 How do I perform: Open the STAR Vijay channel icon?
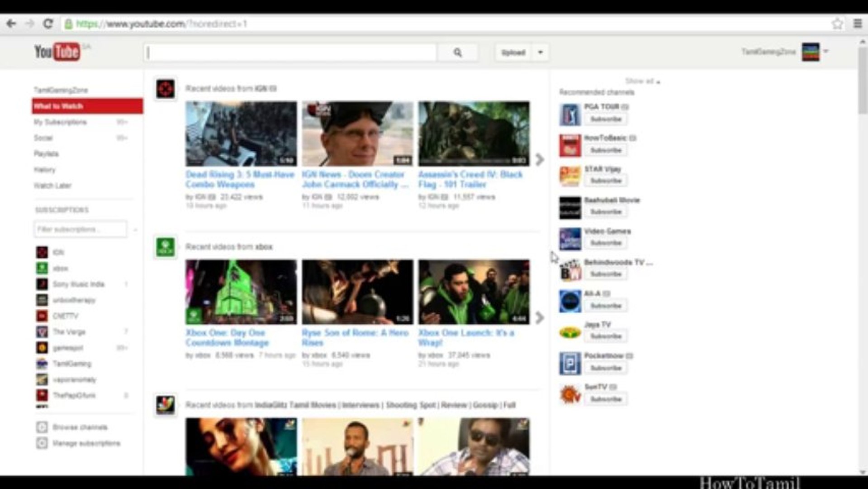tap(570, 176)
